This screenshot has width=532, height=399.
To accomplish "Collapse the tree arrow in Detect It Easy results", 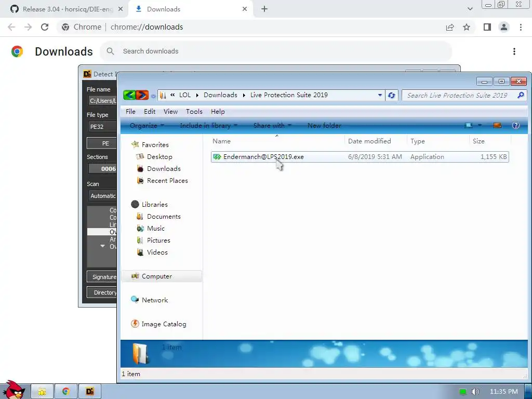I will pos(102,246).
